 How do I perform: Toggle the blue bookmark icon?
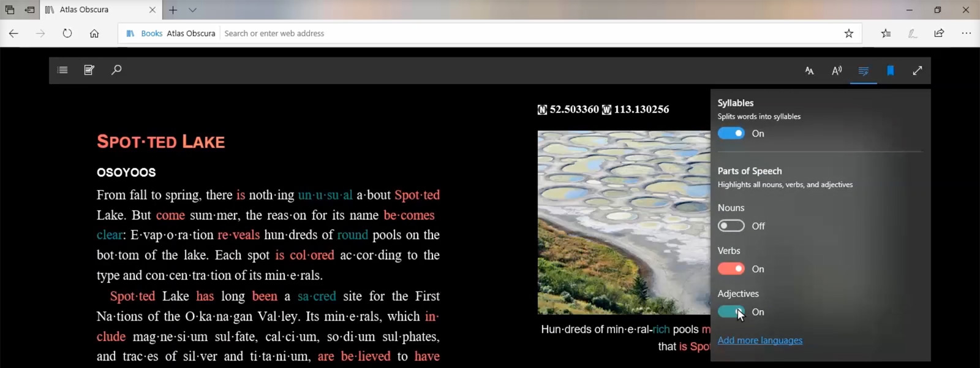pyautogui.click(x=891, y=71)
